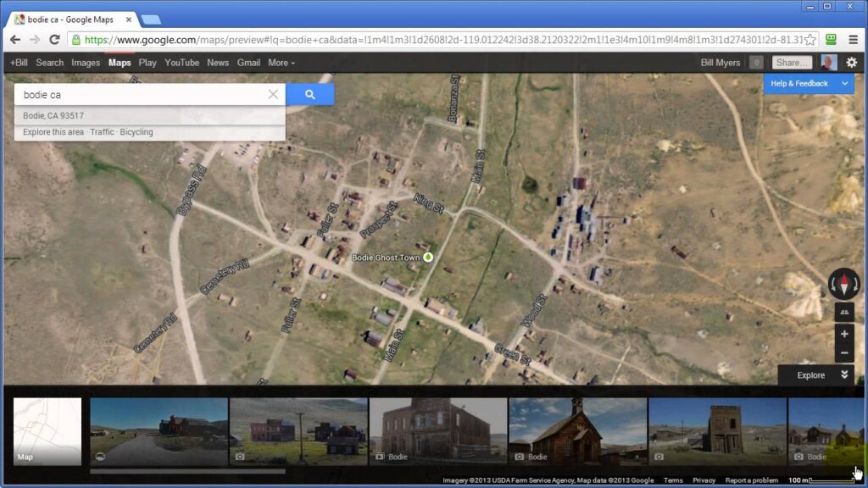
Task: Select Maps in the Google bar
Action: [120, 63]
